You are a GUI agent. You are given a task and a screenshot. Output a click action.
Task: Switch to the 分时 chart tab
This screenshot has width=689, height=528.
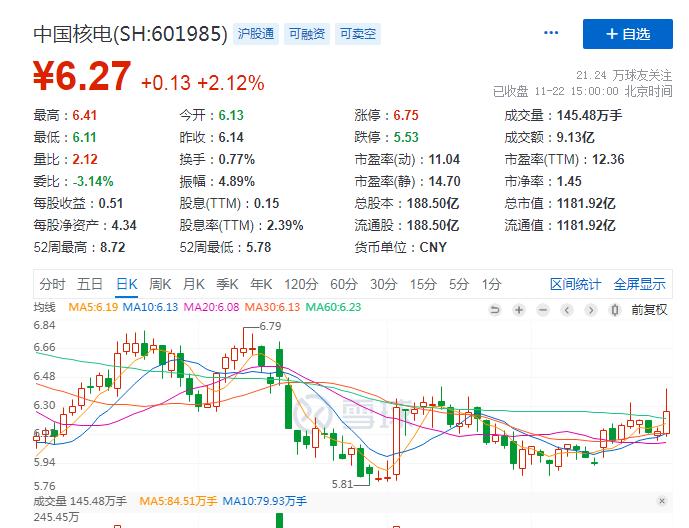52,284
